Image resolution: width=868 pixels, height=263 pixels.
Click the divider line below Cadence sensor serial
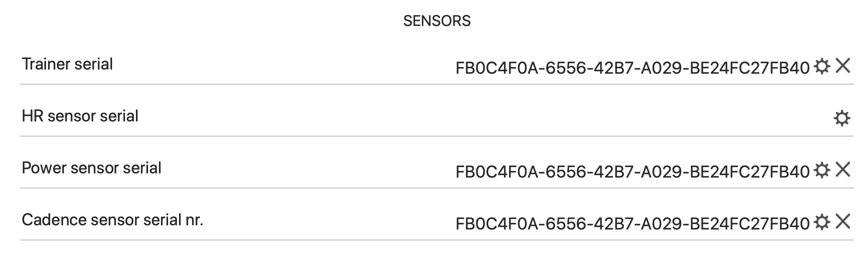click(x=437, y=240)
